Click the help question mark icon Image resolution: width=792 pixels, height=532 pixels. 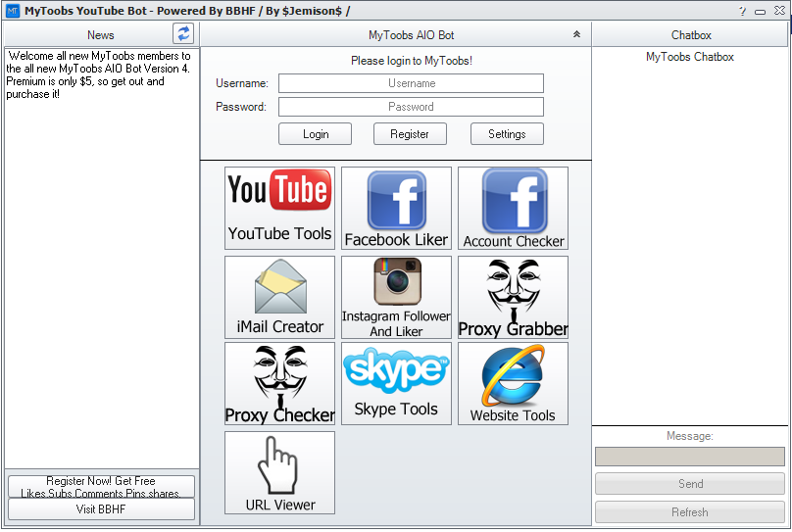742,11
